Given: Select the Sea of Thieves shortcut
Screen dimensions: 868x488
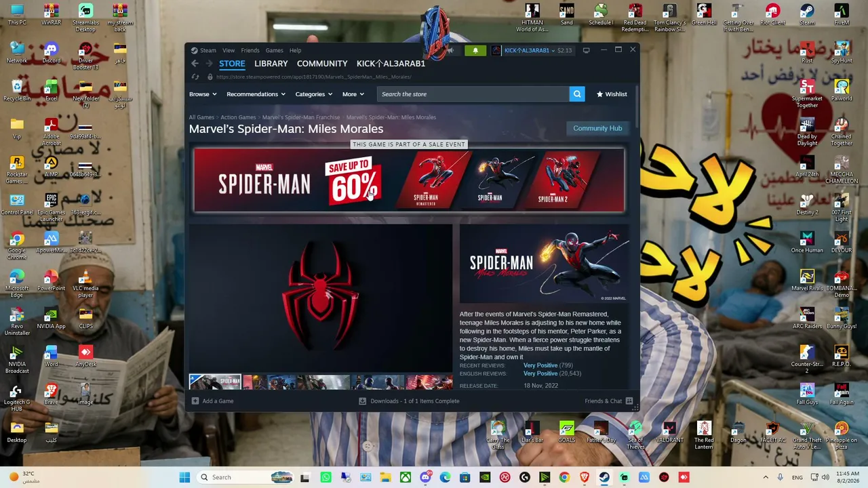Looking at the screenshot, I should click(635, 435).
